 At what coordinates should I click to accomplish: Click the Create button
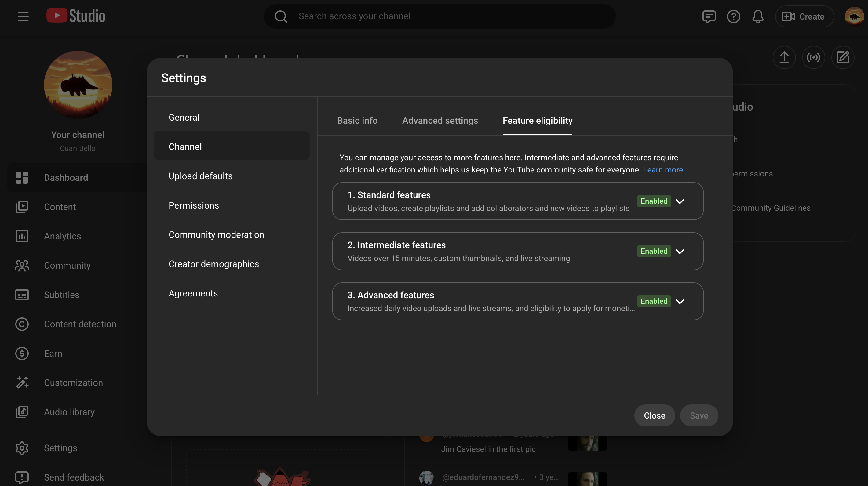tap(804, 16)
